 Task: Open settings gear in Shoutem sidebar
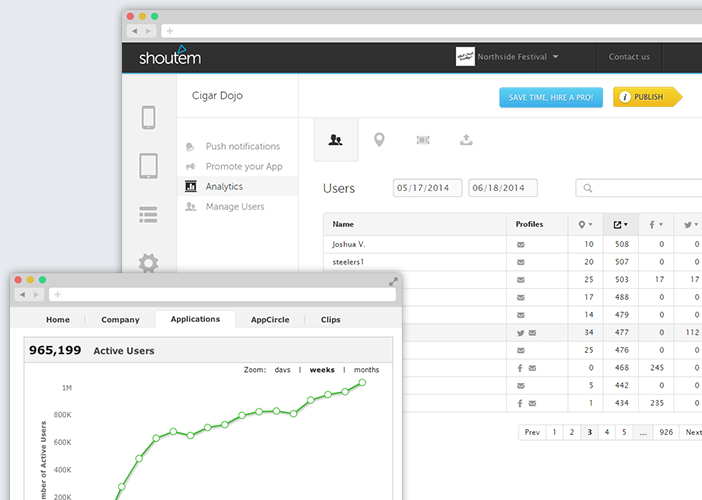pos(148,263)
